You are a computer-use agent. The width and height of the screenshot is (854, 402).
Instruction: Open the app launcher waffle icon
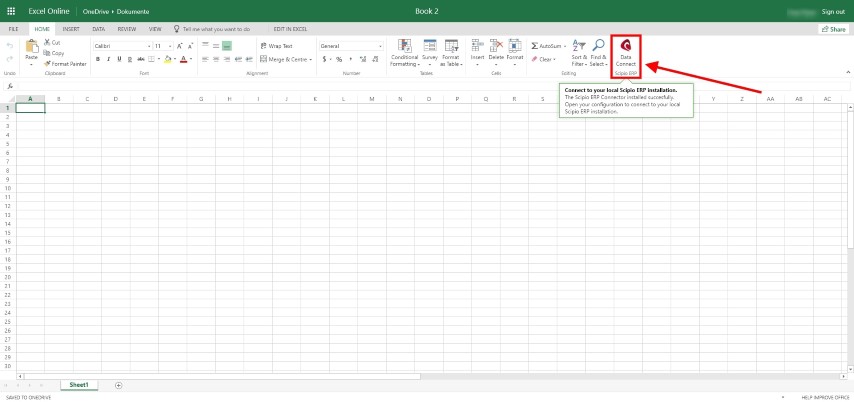(12, 11)
